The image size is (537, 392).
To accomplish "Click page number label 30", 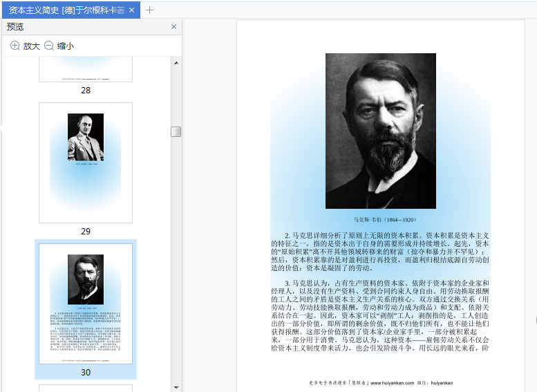I will click(86, 373).
